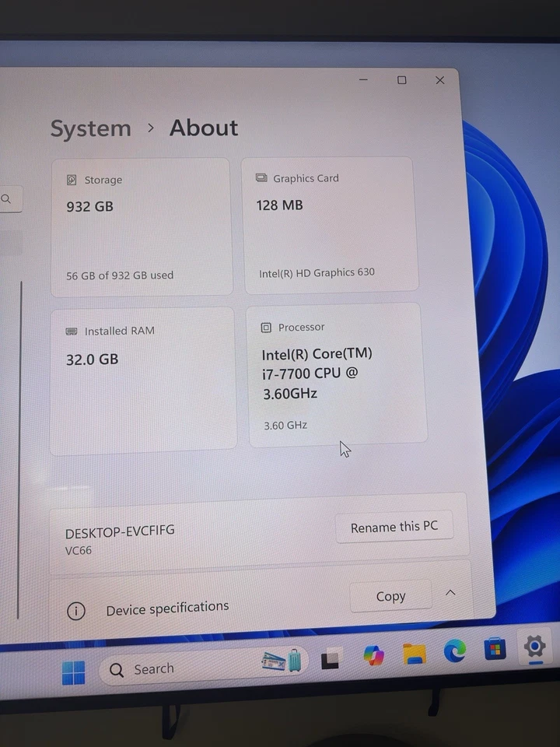Click the About page heading
Viewport: 560px width, 747px height.
click(x=204, y=128)
